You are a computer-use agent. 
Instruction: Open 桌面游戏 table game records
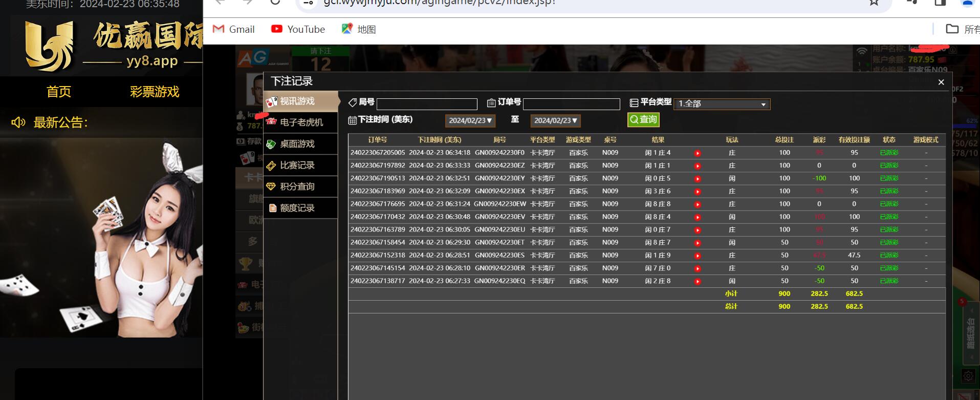pos(301,144)
